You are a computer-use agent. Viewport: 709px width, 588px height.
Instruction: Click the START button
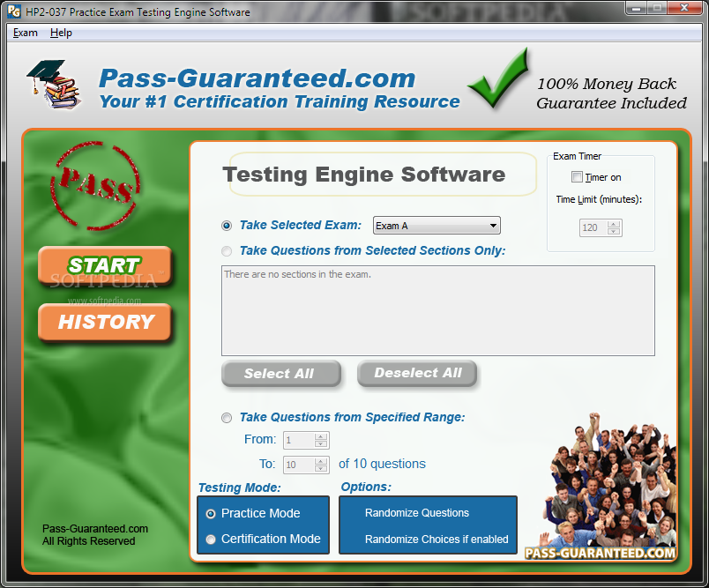(105, 265)
